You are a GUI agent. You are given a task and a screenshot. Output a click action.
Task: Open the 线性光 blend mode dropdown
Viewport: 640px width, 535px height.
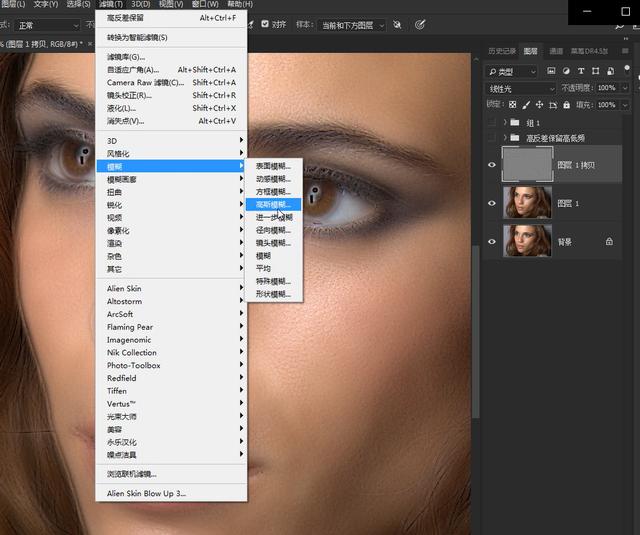520,89
